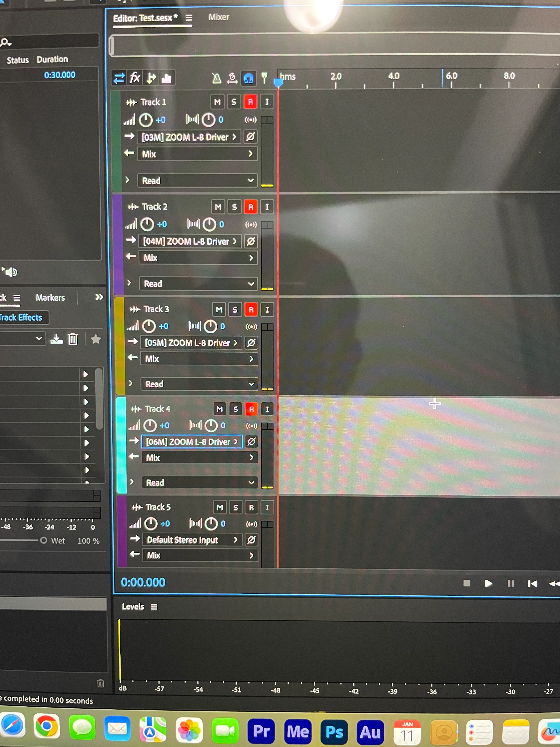Click the trash icon in effects rack
The image size is (560, 747).
click(x=73, y=339)
